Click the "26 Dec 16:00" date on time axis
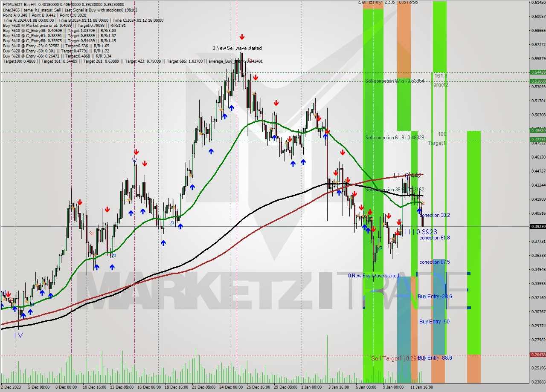The image size is (546, 392). [x=258, y=387]
